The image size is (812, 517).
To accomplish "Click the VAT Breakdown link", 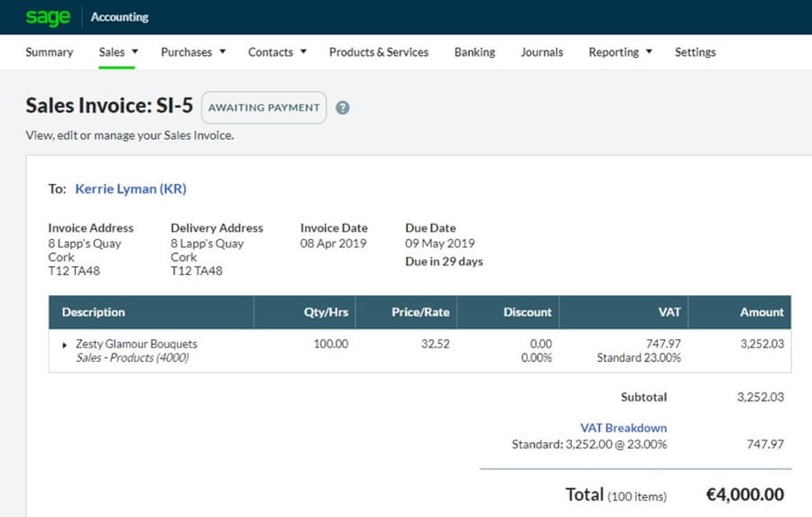I will (623, 428).
